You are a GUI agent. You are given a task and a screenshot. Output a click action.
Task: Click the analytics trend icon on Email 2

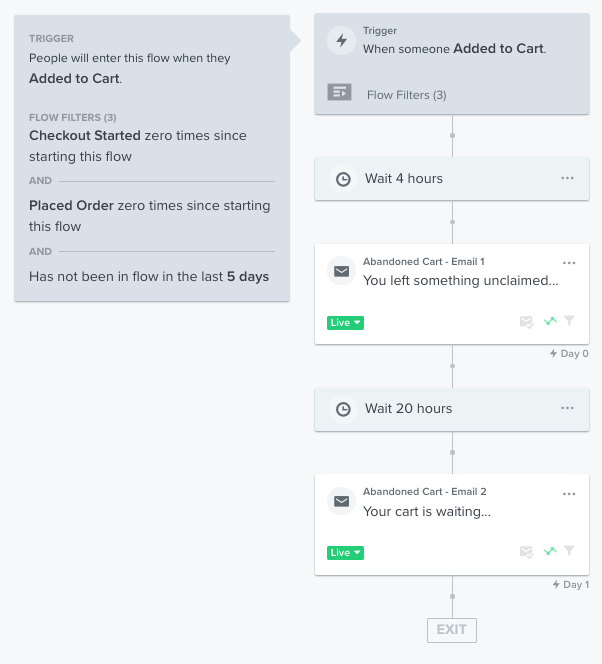point(549,551)
